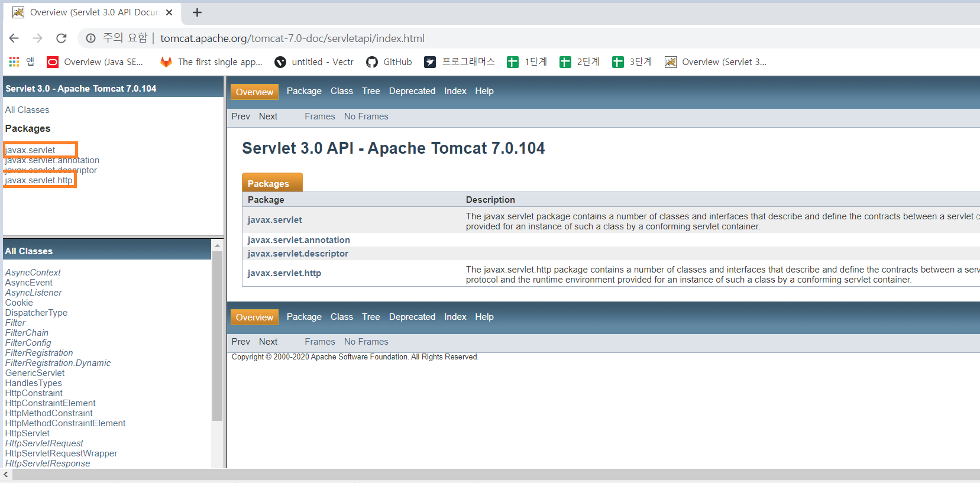Open a new browser tab
Screen dimensions: 980x483
pyautogui.click(x=198, y=12)
